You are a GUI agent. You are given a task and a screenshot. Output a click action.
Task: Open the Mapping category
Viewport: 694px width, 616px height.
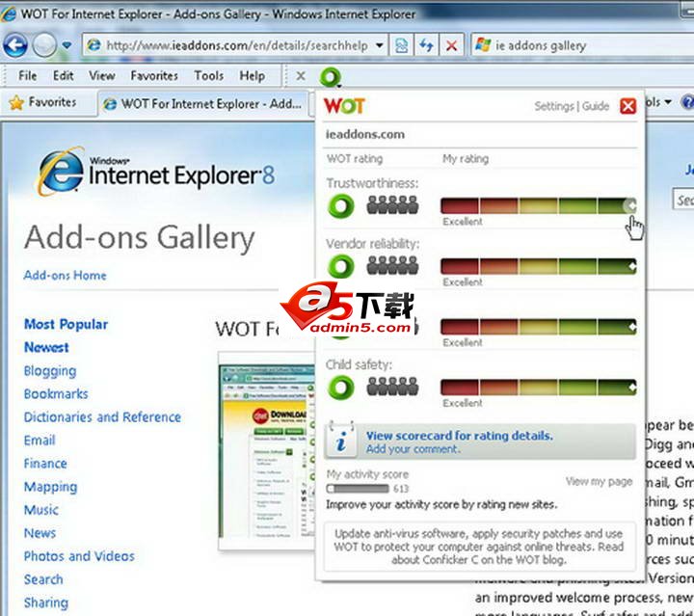pos(50,487)
